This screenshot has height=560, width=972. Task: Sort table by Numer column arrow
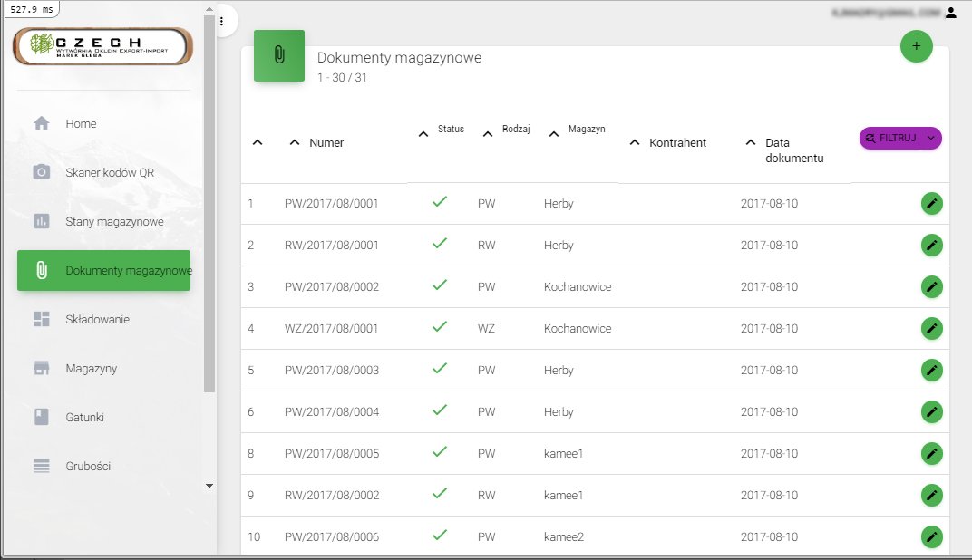(294, 142)
